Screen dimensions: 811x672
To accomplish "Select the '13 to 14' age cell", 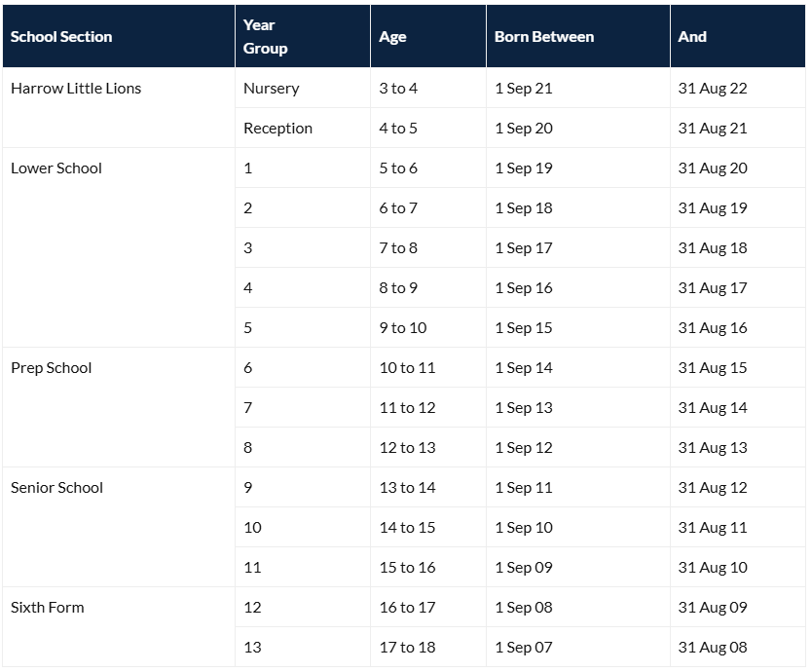I will point(407,488).
